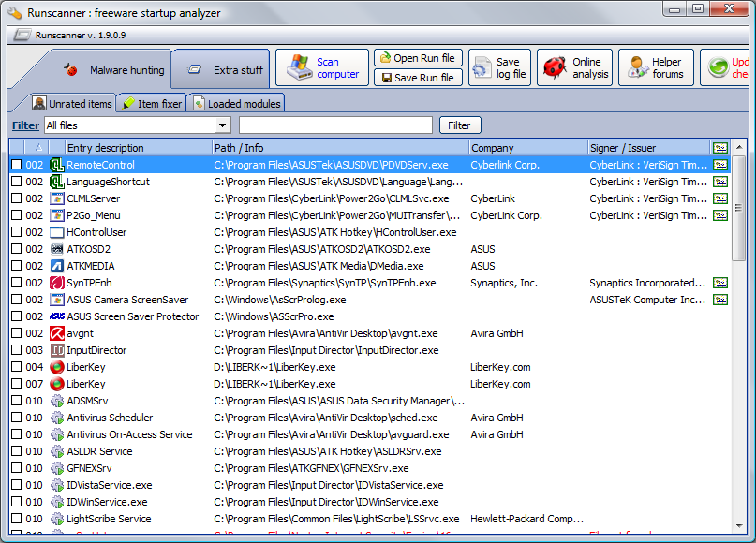
Task: Click the LiberKey icon in row 007
Action: 57,384
